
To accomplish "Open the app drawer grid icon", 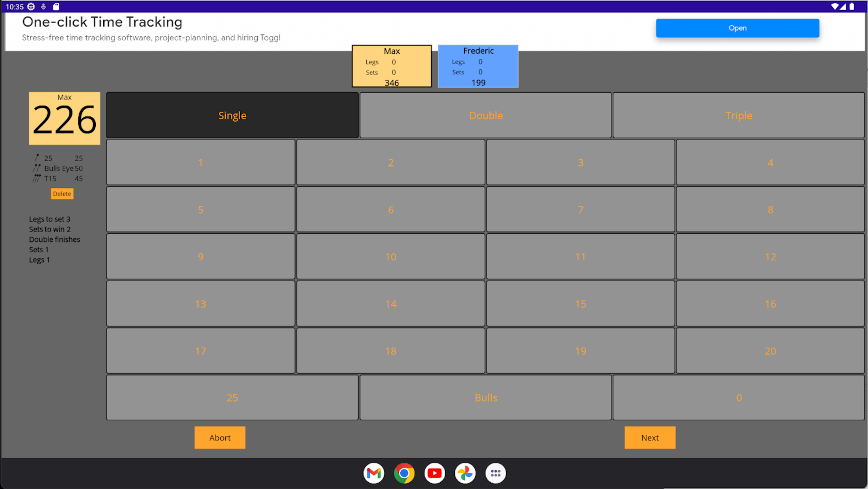I will [x=495, y=473].
